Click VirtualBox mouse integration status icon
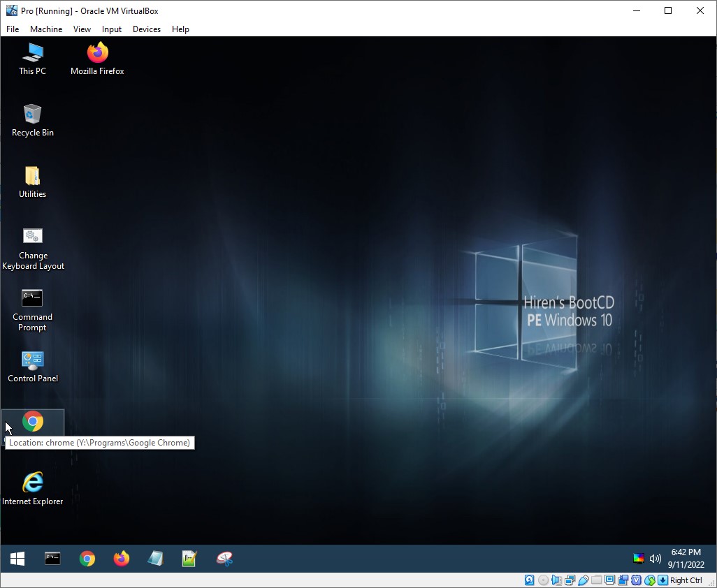 650,580
